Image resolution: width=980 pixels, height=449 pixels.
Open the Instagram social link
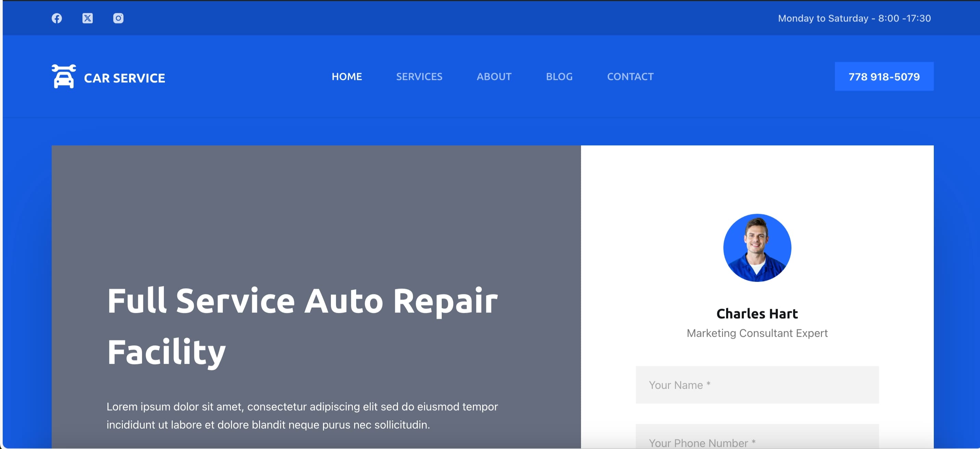[118, 18]
